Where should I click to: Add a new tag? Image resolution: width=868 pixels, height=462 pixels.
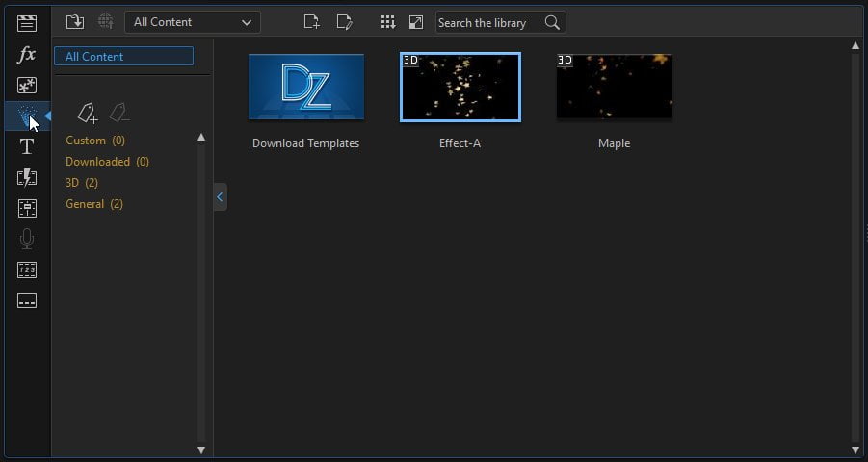click(x=88, y=113)
